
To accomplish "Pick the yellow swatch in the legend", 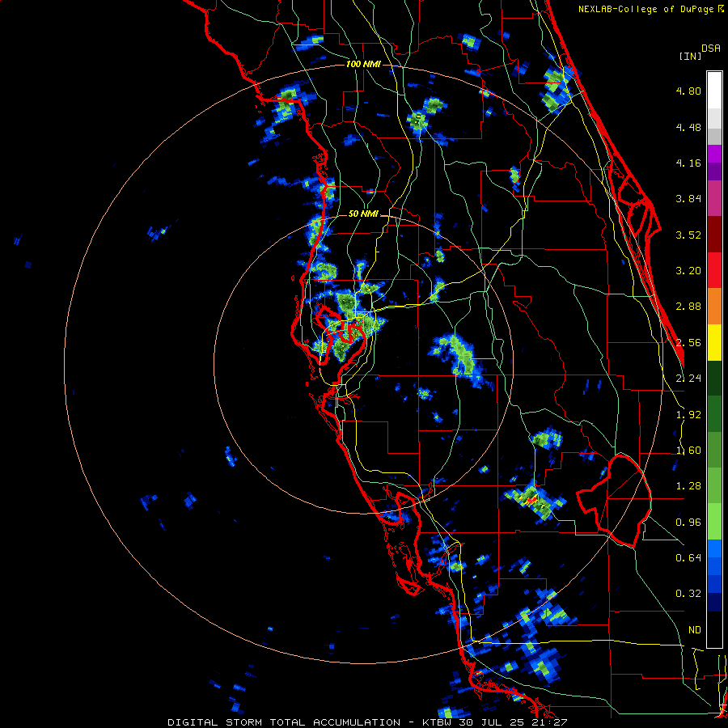I will [714, 342].
